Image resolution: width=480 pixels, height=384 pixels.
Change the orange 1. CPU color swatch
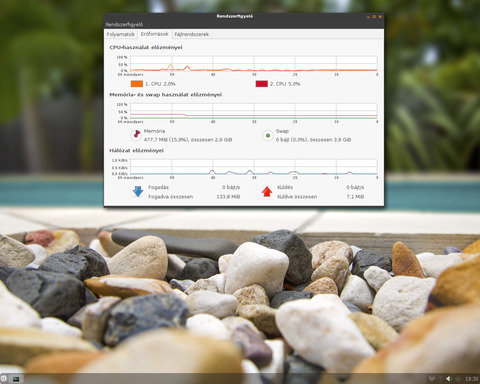click(x=137, y=84)
